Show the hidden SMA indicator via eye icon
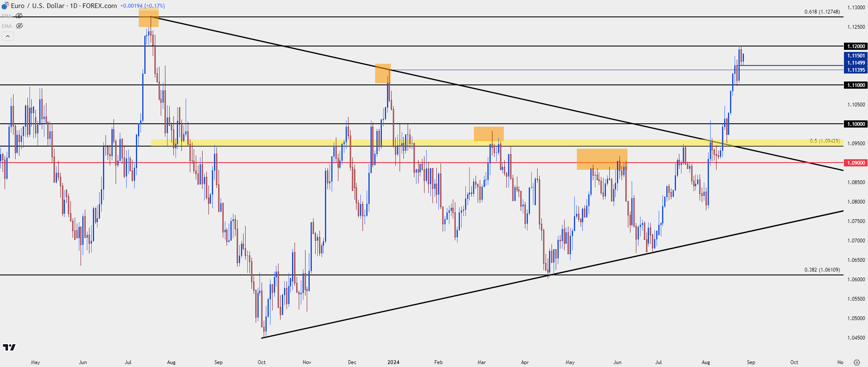 (19, 16)
